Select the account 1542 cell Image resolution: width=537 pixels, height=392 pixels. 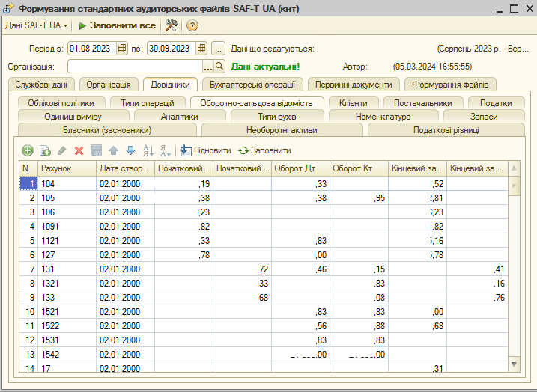67,355
